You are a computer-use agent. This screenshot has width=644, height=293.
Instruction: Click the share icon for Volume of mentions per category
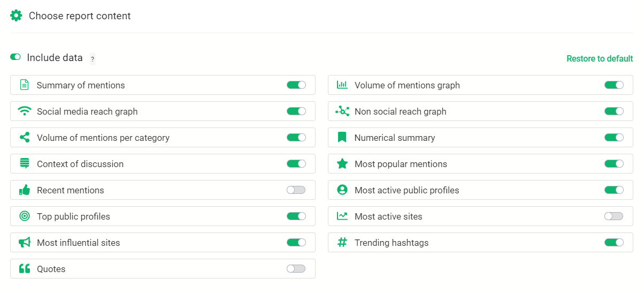click(25, 138)
